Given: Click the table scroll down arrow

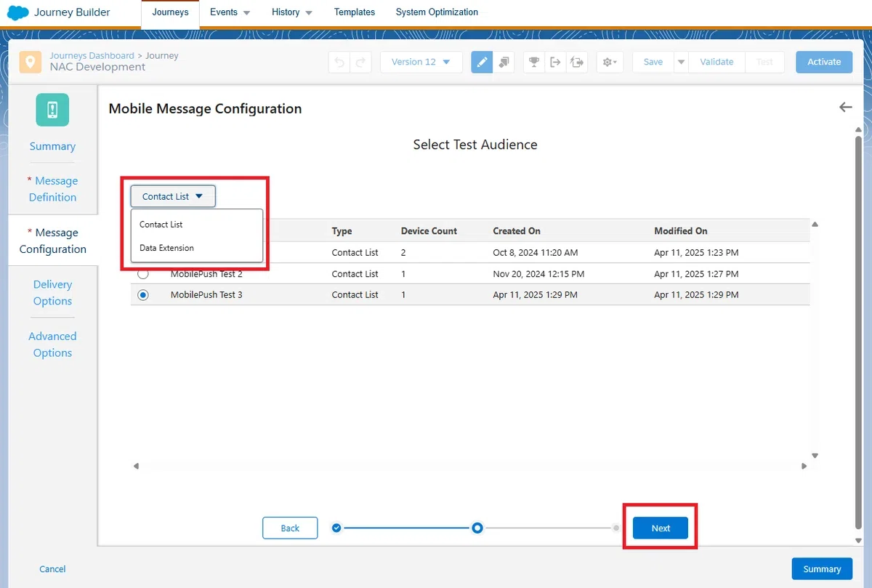Looking at the screenshot, I should (815, 456).
